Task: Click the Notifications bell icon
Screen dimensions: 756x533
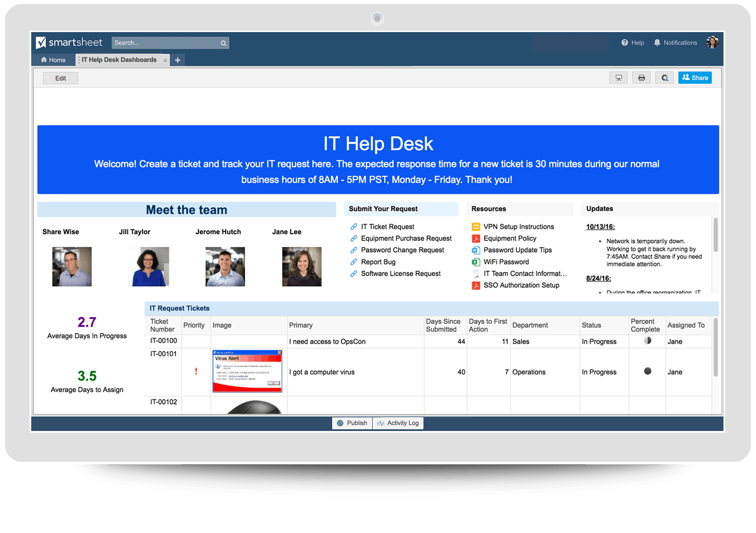Action: click(657, 42)
